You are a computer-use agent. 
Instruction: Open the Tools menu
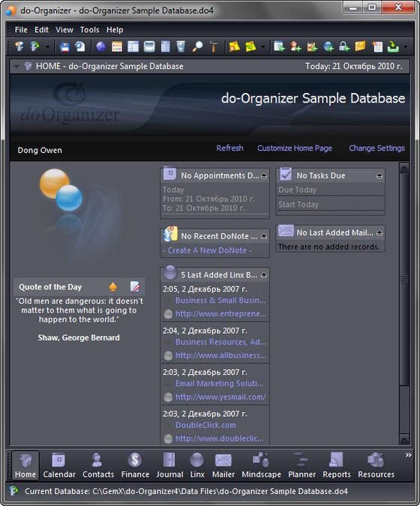pos(89,30)
